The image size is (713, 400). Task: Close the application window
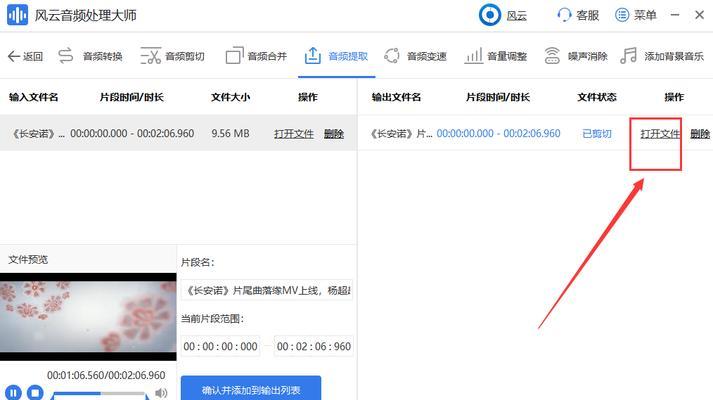699,15
